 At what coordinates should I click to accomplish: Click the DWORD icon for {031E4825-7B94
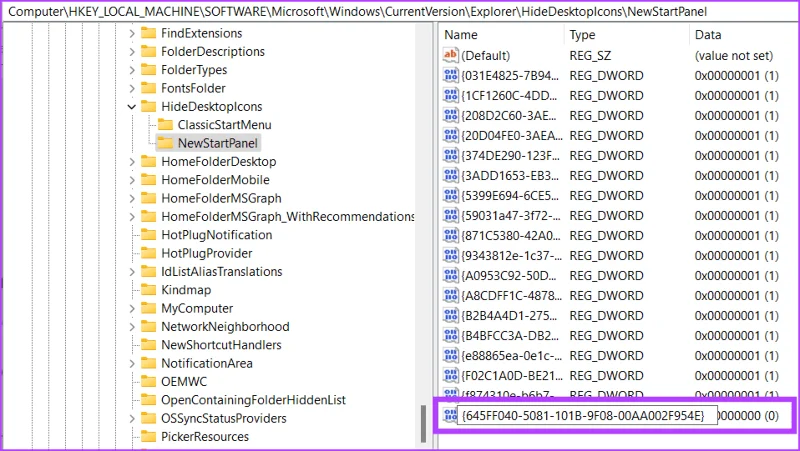[451, 76]
